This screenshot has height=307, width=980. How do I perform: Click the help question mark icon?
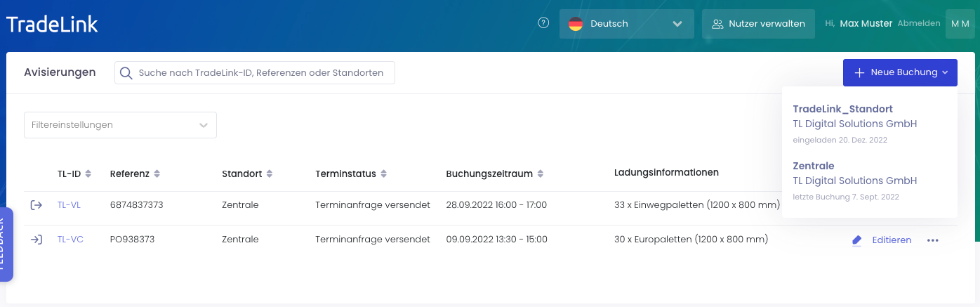click(x=543, y=23)
